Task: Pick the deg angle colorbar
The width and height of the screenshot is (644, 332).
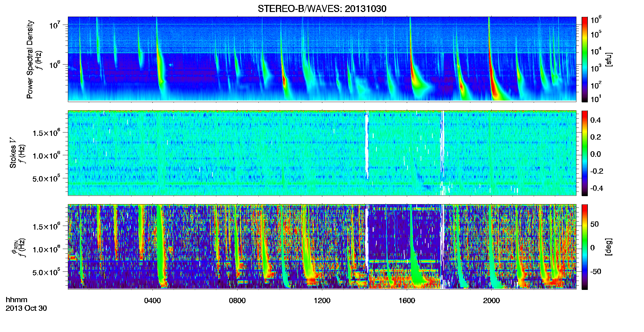Action: click(585, 247)
